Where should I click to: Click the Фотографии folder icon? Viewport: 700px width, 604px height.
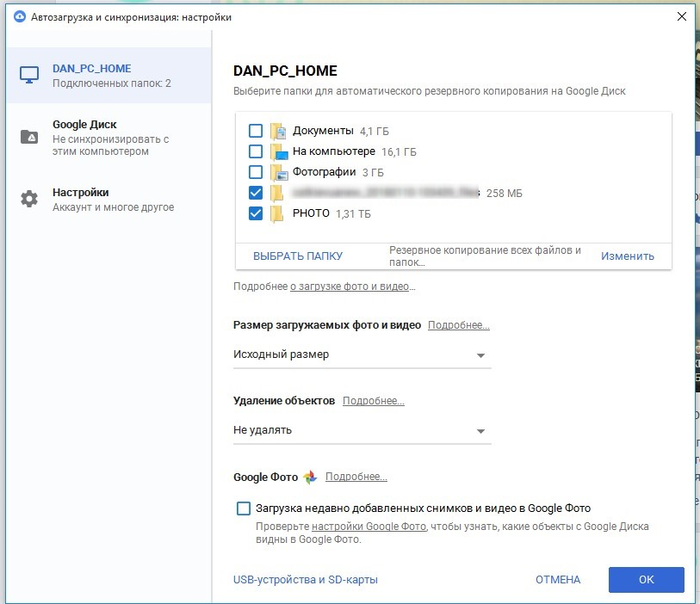[x=277, y=173]
